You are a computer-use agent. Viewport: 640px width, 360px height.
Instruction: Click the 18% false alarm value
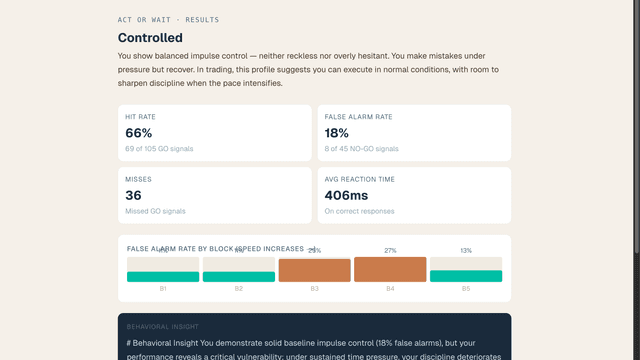337,133
